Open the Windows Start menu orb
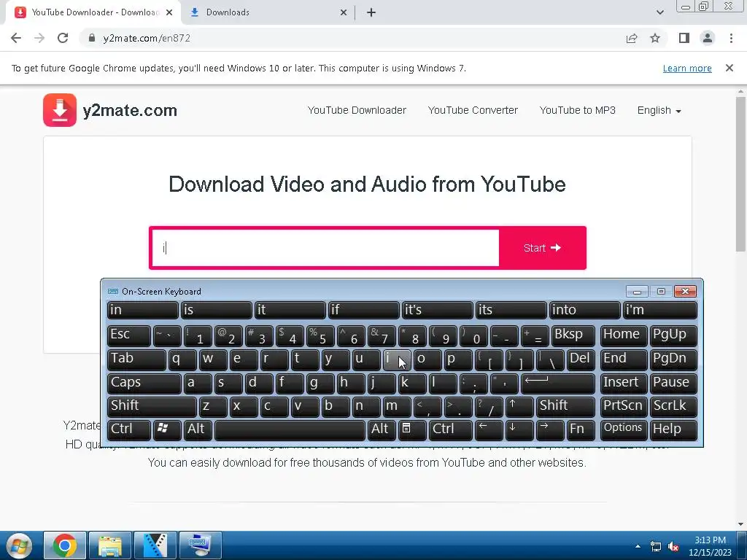 (x=19, y=545)
